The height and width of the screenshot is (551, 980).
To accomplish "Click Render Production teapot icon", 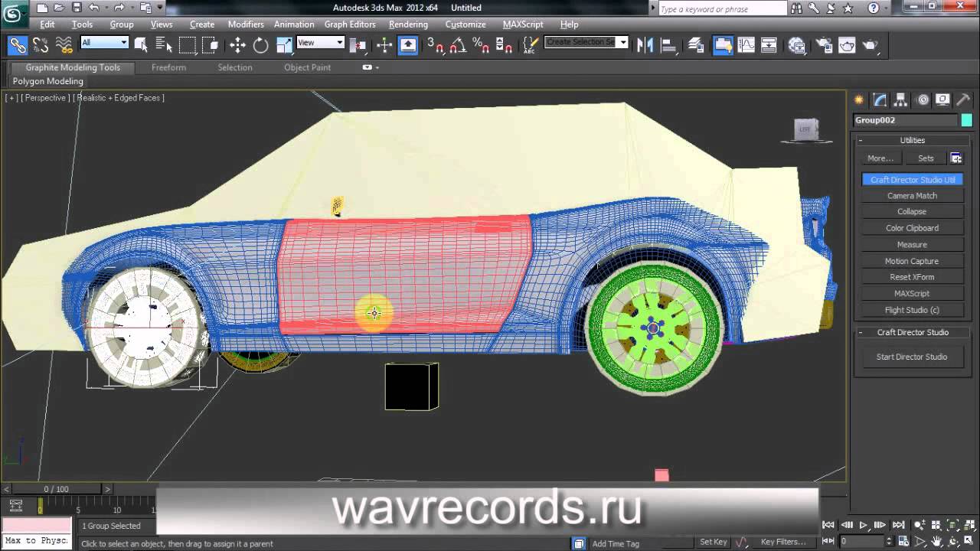I will tap(871, 45).
